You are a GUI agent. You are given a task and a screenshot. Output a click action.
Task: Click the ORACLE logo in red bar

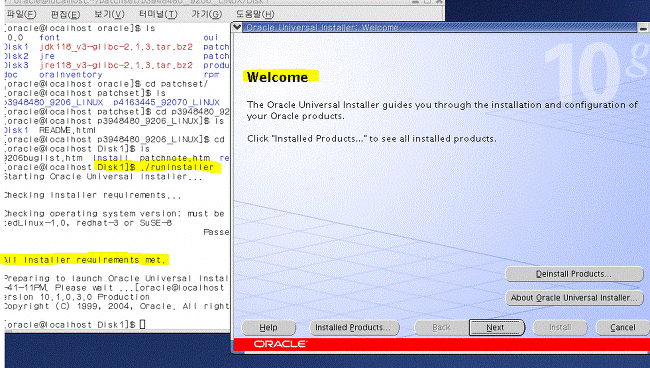(x=280, y=344)
